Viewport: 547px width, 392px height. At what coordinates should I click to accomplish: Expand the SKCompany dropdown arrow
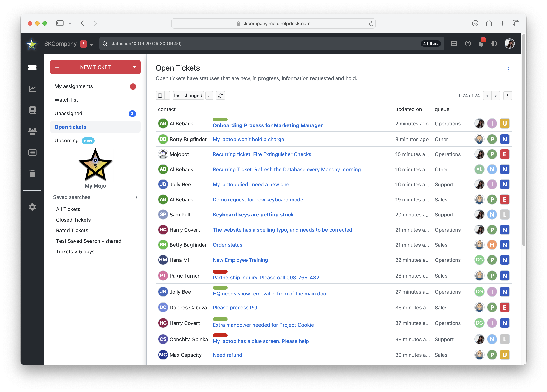(91, 45)
